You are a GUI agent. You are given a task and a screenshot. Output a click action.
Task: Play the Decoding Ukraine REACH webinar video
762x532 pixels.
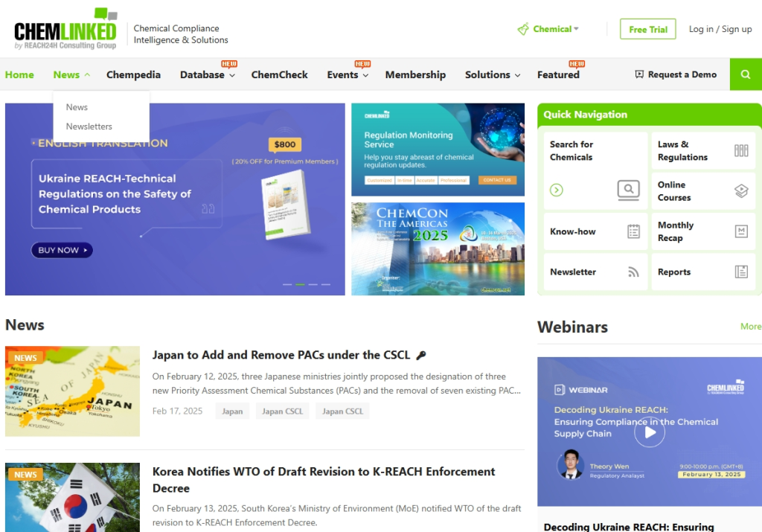tap(649, 432)
